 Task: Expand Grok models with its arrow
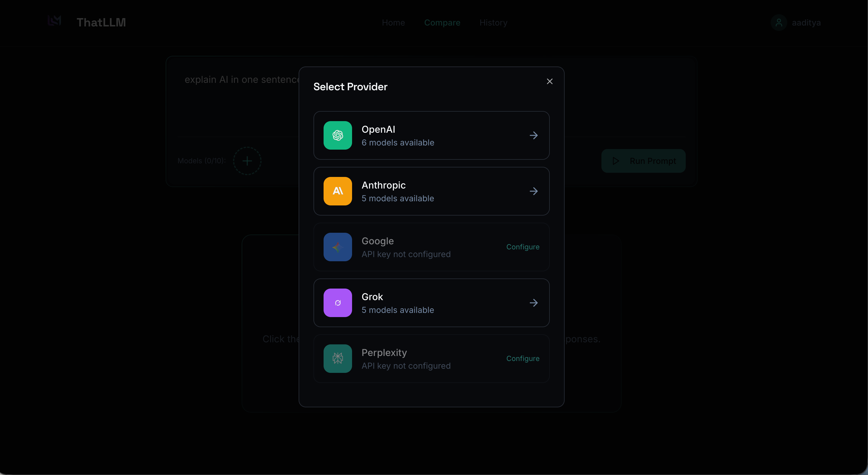533,303
